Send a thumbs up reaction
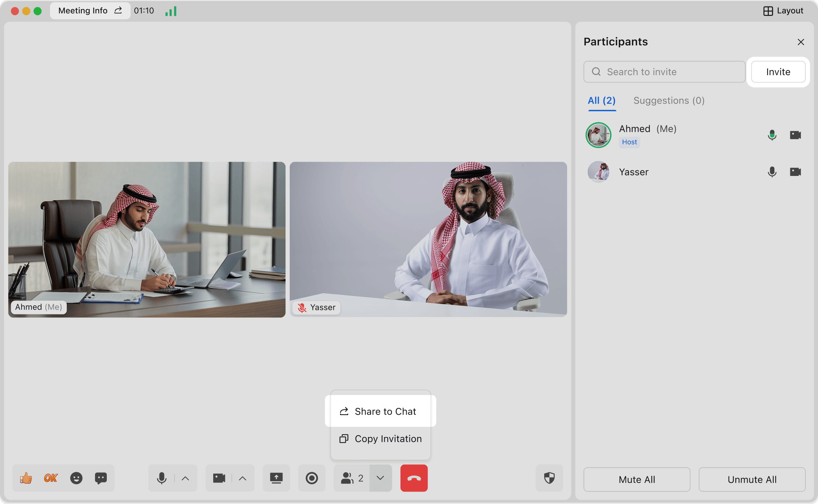Image resolution: width=818 pixels, height=504 pixels. 26,478
